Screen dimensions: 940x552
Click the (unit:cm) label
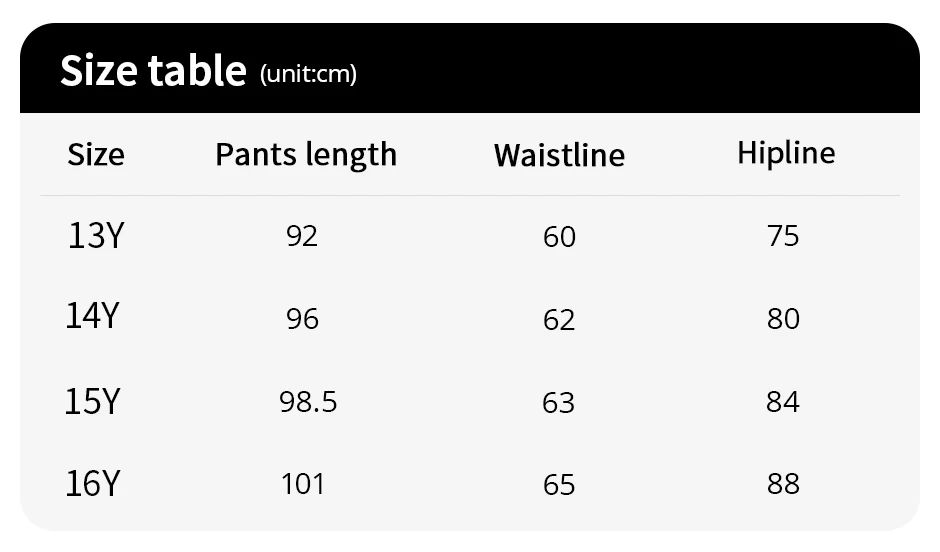(x=308, y=74)
